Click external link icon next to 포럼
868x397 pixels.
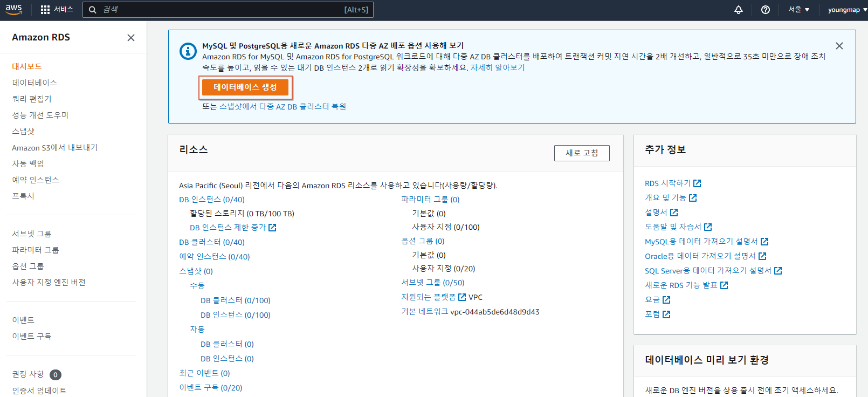666,314
